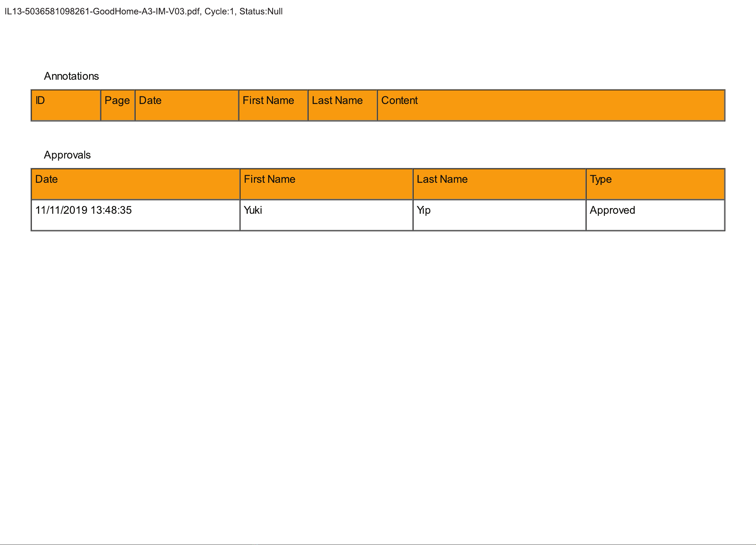Select the 'Yuki' first name cell
This screenshot has height=545, width=756.
pyautogui.click(x=326, y=215)
